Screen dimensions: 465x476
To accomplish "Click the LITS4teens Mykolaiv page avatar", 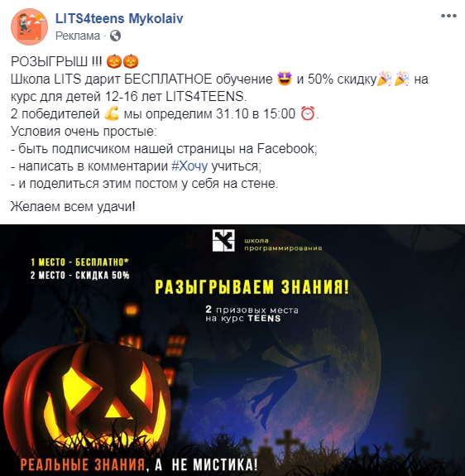I will pyautogui.click(x=30, y=26).
